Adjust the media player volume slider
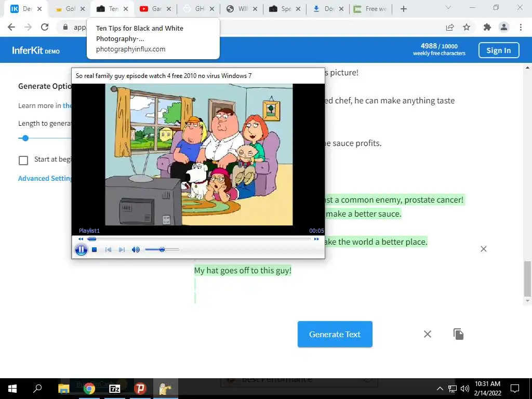 coord(162,250)
